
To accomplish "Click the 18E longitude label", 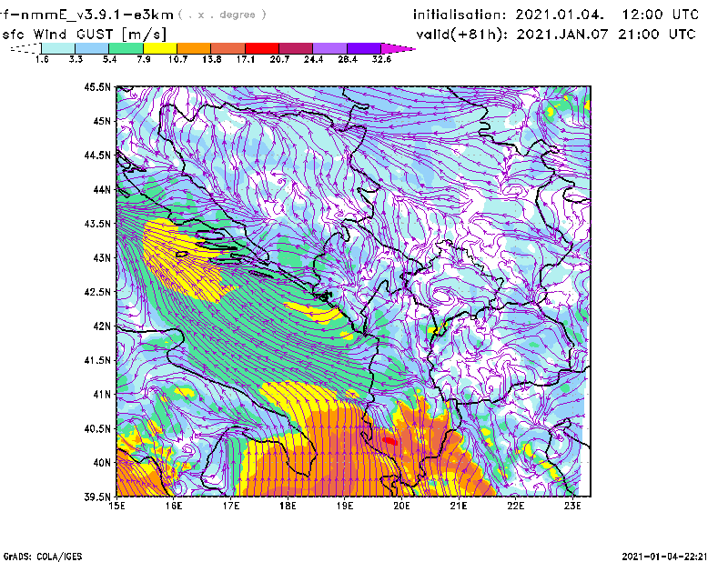I will (x=288, y=507).
